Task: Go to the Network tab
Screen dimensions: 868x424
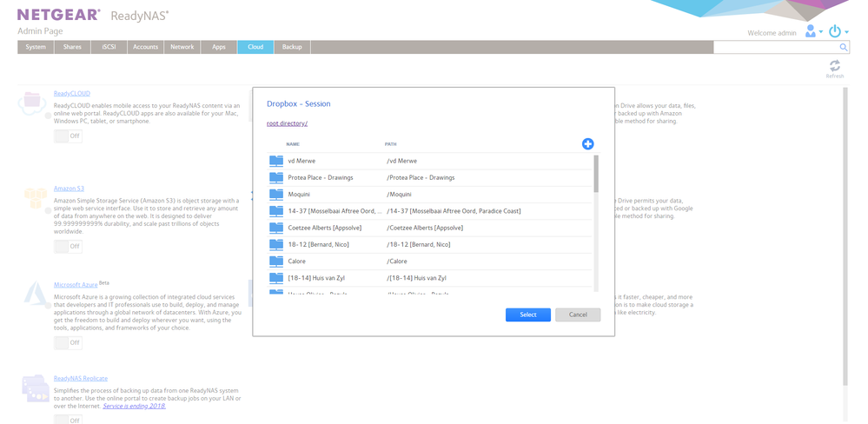Action: (182, 47)
